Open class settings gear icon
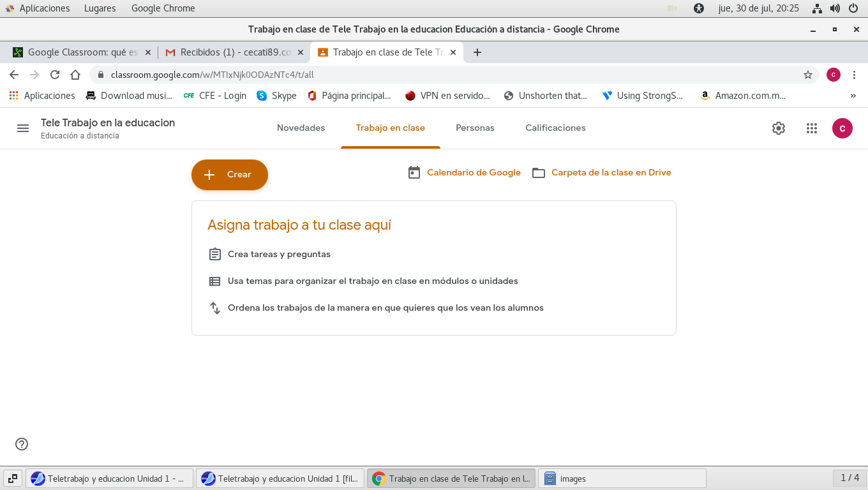Screen dimensions: 868x490 tap(779, 128)
